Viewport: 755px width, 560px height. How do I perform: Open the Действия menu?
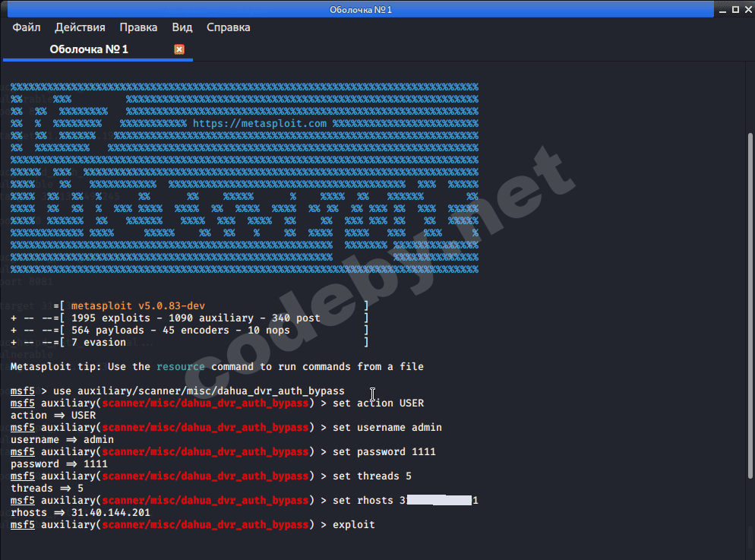[80, 27]
